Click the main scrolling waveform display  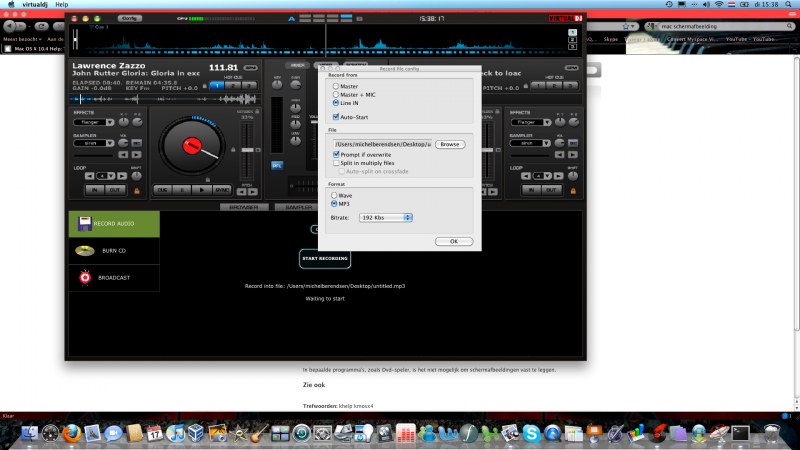(x=326, y=41)
